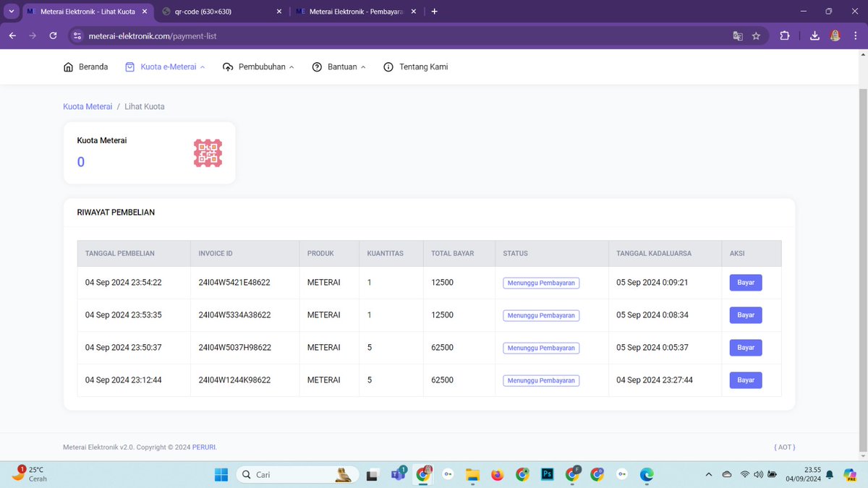868x488 pixels.
Task: Click the {AOT} footer text
Action: point(784,448)
